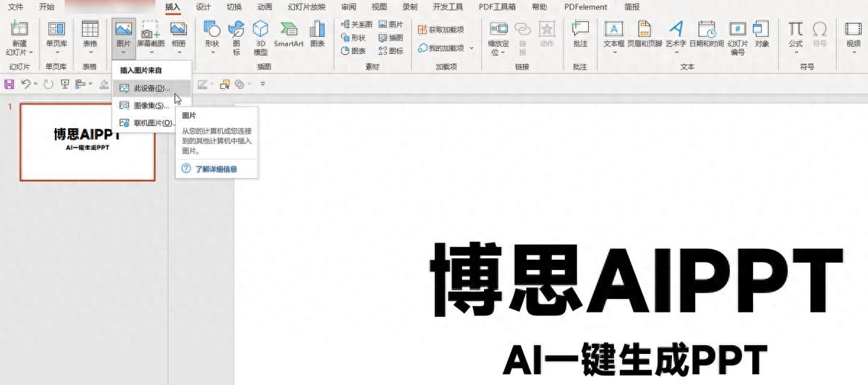Click the 获取加载项 button
The image size is (868, 385).
(441, 30)
